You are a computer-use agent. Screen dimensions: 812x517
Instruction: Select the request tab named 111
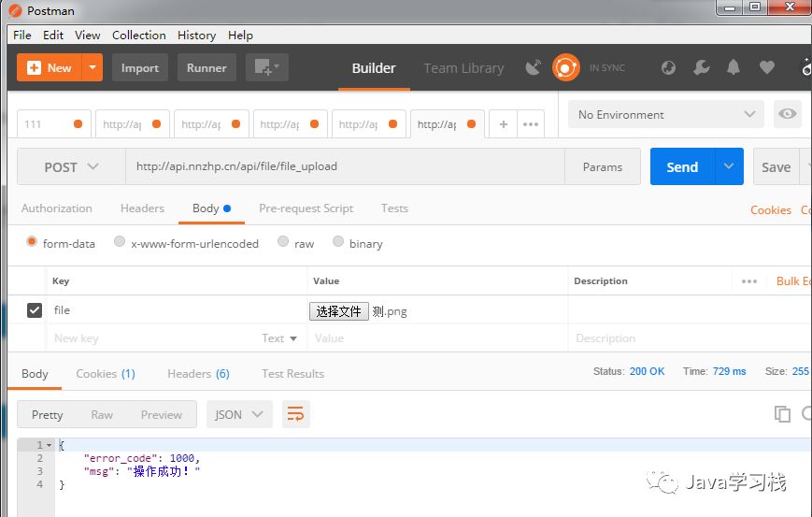[54, 123]
